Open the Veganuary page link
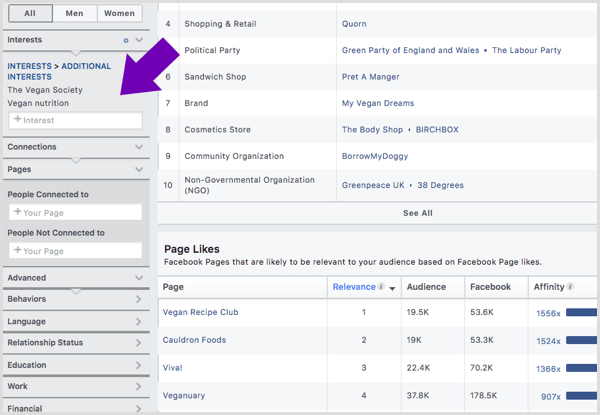The image size is (600, 415). [x=184, y=395]
